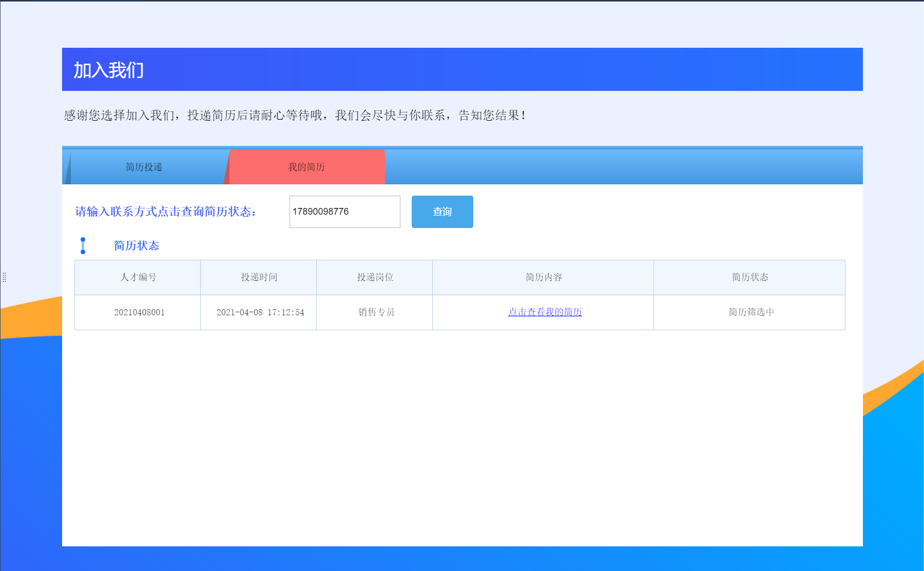
Task: Click the 简历状态 column header in table
Action: [x=749, y=277]
